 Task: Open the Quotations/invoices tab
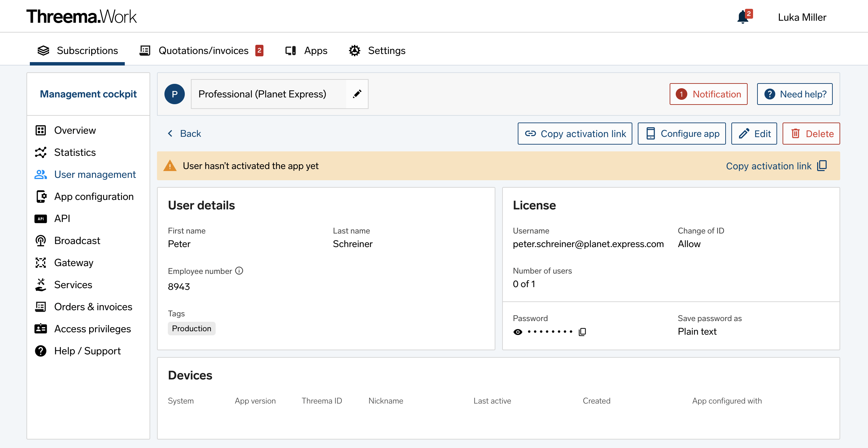coord(202,50)
